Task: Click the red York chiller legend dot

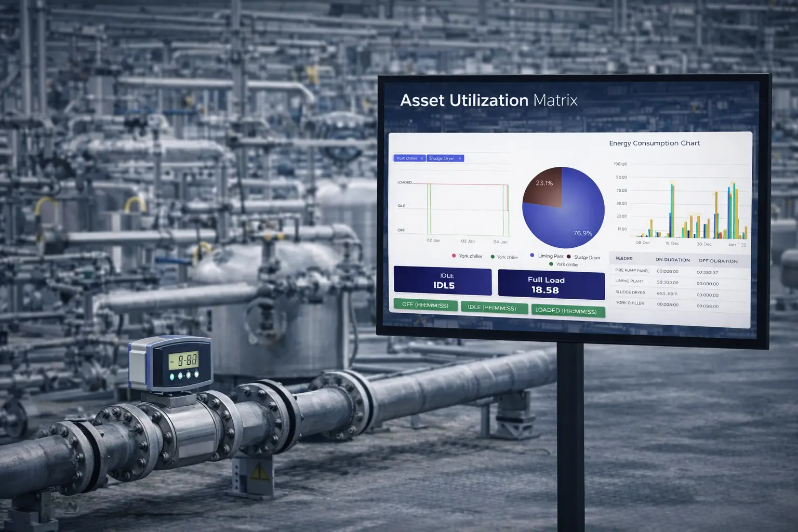Action: [454, 256]
